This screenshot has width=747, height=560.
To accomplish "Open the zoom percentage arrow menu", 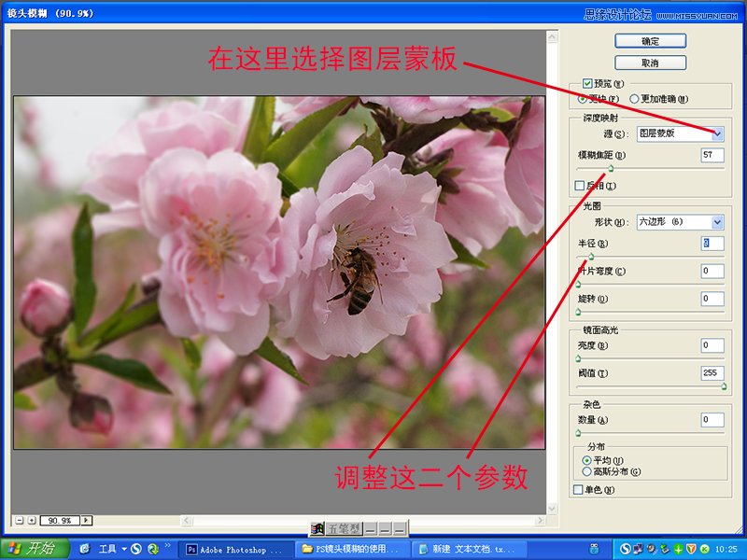I will click(86, 521).
